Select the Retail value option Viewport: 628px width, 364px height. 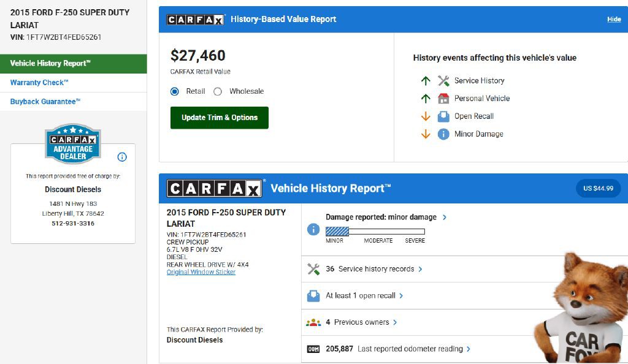pyautogui.click(x=175, y=91)
